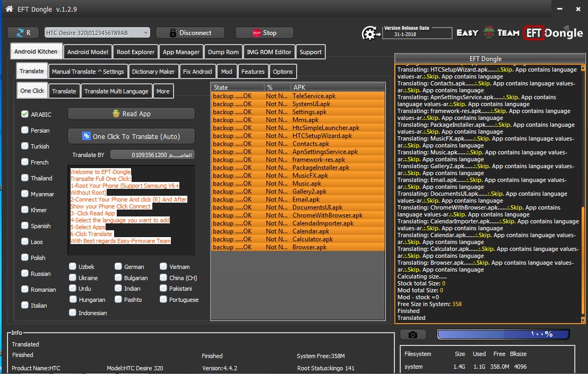Enable the Turkish checkbox
Image resolution: width=588 pixels, height=374 pixels.
pyautogui.click(x=25, y=146)
